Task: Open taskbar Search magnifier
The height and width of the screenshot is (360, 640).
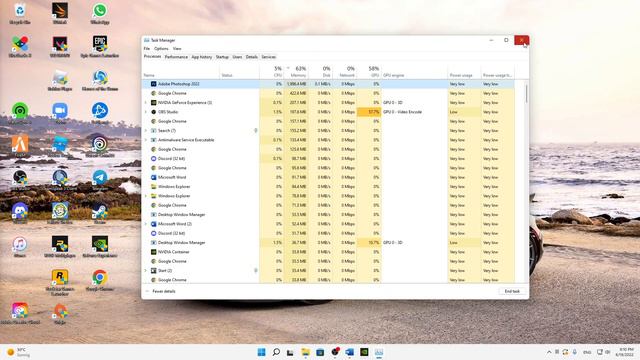Action: tap(276, 352)
